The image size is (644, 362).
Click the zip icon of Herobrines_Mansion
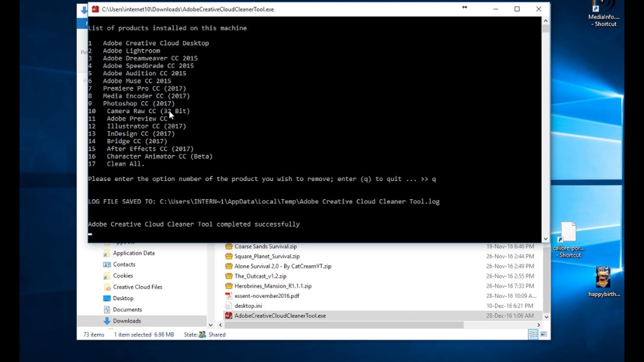(x=229, y=286)
